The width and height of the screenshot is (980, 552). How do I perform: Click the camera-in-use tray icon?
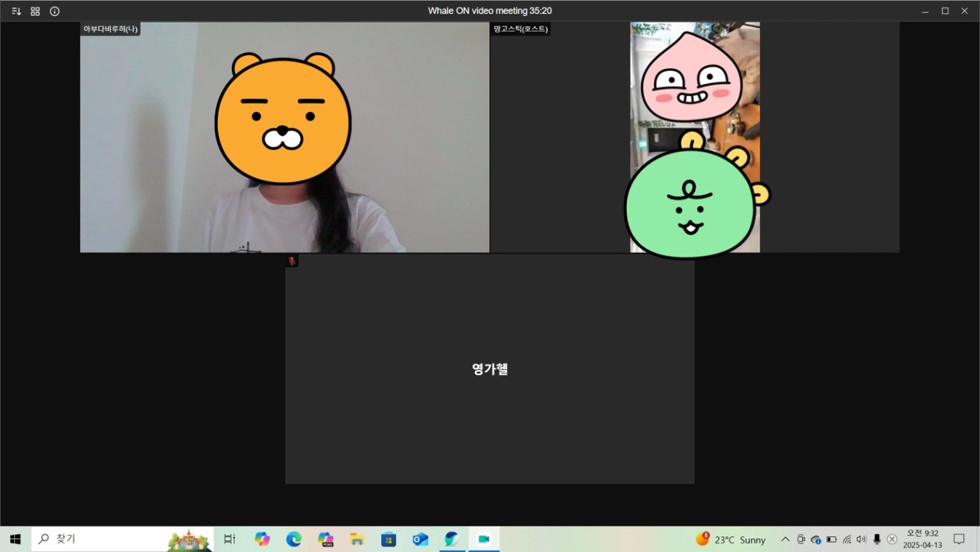click(801, 540)
